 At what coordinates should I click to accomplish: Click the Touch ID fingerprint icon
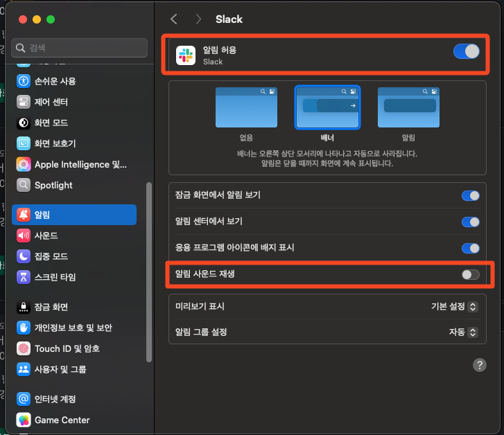pyautogui.click(x=24, y=348)
